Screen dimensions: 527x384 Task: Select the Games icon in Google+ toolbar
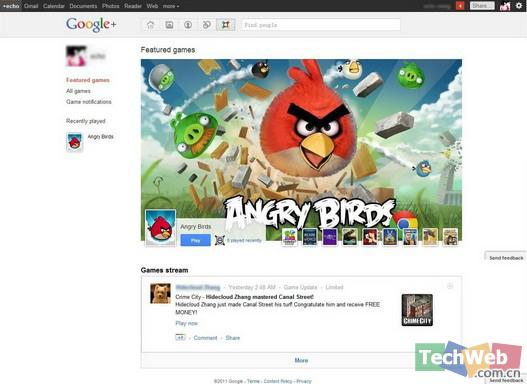tap(226, 25)
